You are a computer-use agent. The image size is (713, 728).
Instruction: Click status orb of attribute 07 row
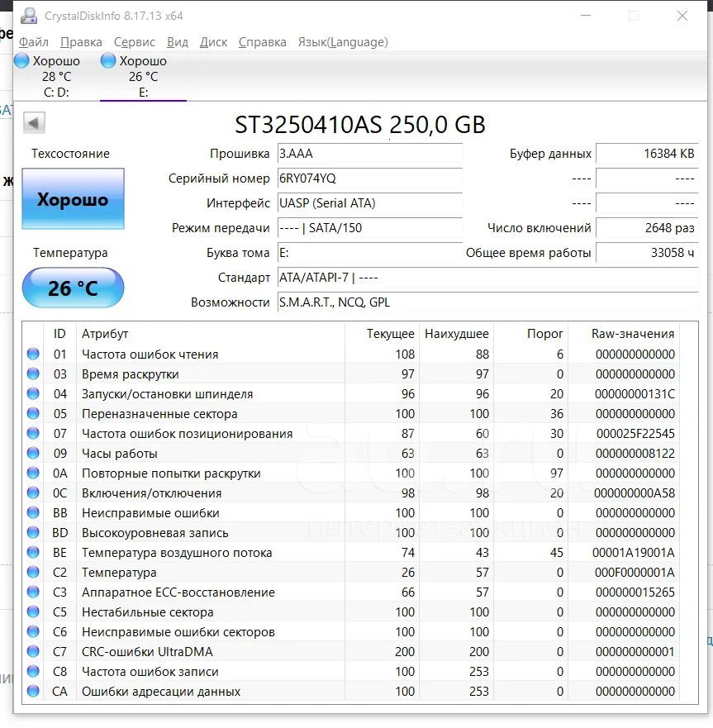(33, 433)
